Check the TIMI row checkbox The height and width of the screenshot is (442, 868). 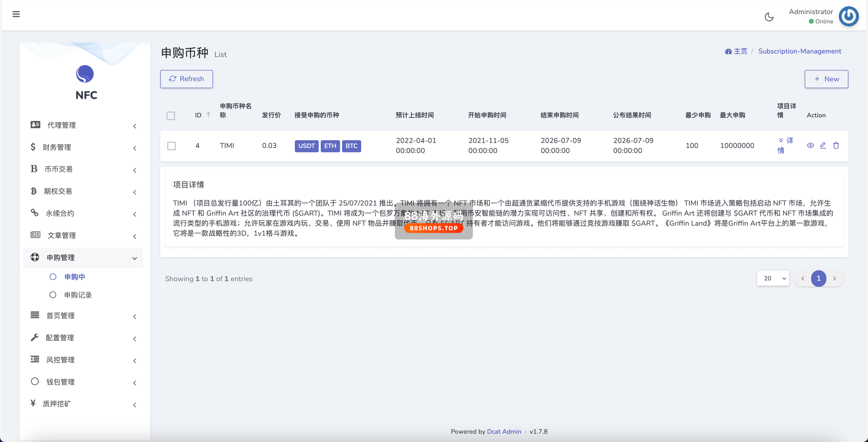tap(172, 146)
